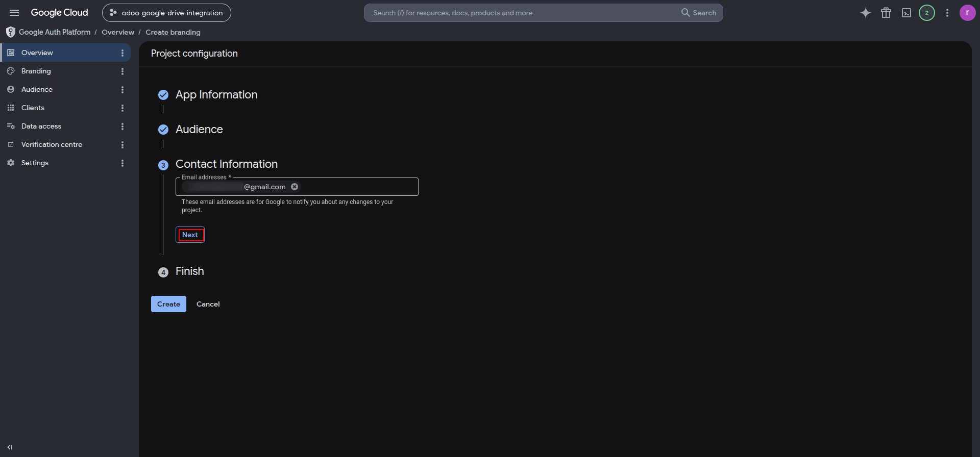Expand the Audience configuration step
Viewport: 980px width, 457px height.
click(x=199, y=130)
